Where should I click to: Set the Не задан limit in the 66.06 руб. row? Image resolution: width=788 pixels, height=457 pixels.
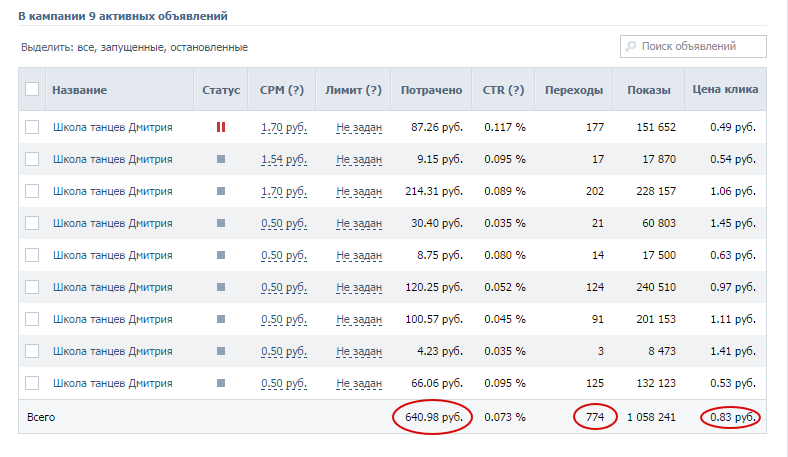(359, 384)
